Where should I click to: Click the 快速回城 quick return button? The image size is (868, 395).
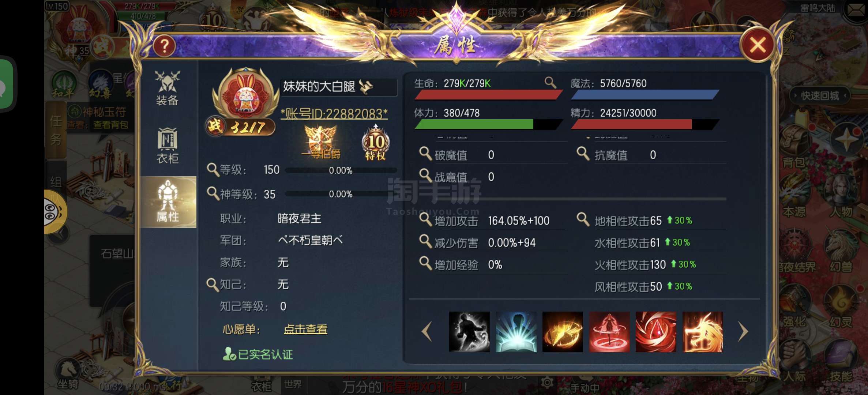tap(820, 96)
